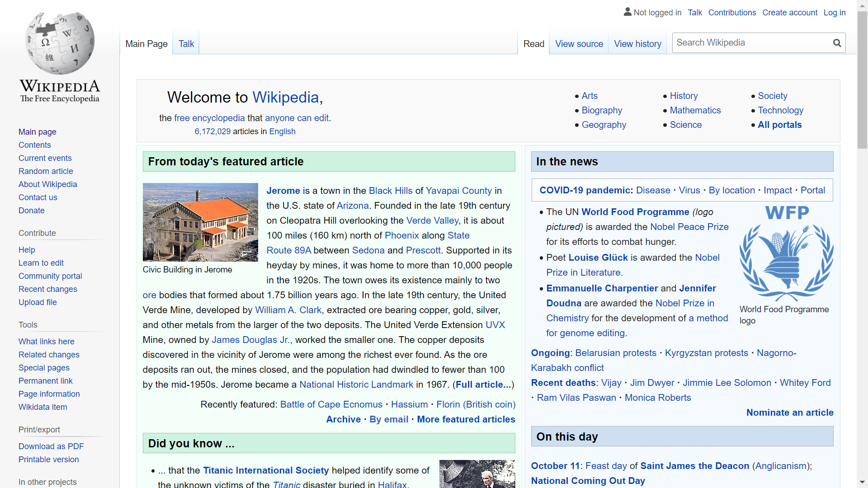The width and height of the screenshot is (868, 488).
Task: Click the Log in link
Action: click(834, 13)
